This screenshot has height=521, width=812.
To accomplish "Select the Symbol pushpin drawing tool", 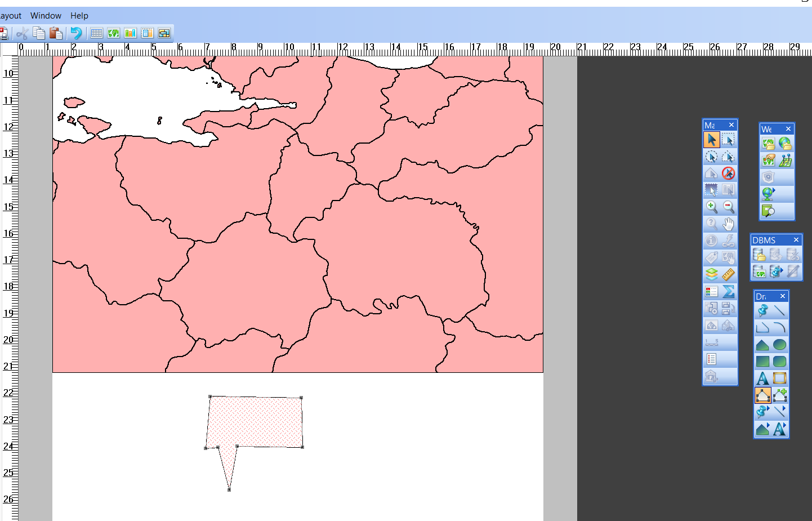I will 762,310.
